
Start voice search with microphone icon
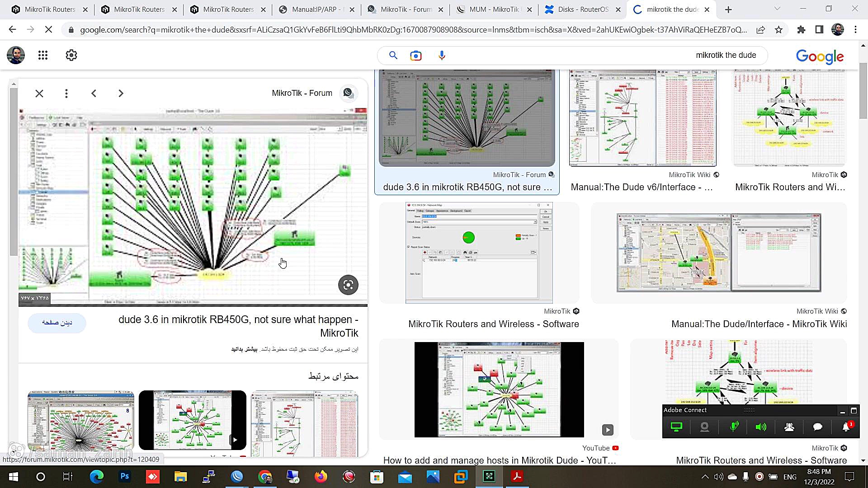tap(442, 56)
